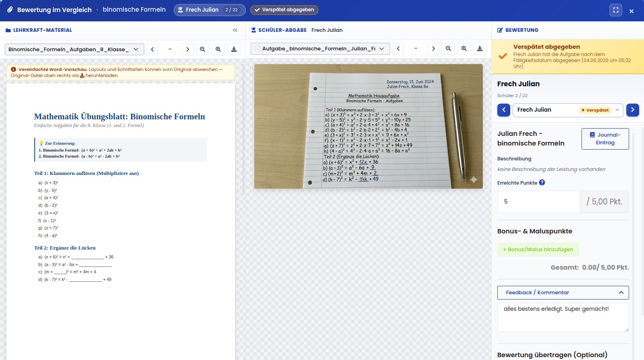Viewport: 644px width, 360px height.
Task: Zoom out the student submission image
Action: (448, 48)
